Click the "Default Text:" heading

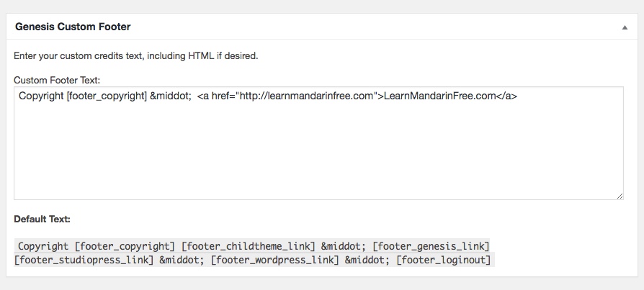[42, 218]
